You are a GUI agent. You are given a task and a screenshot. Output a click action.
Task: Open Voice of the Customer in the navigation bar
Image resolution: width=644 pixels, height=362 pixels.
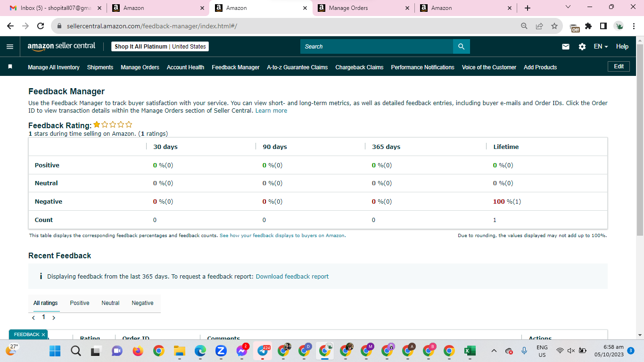489,67
